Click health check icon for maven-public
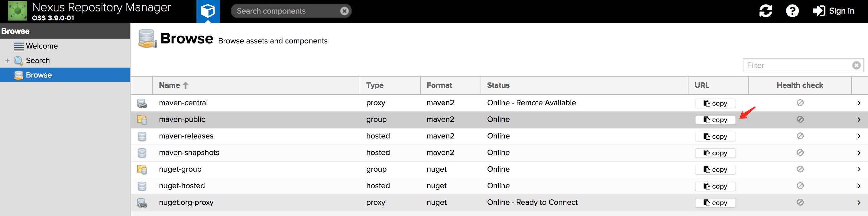The width and height of the screenshot is (868, 216). (800, 119)
